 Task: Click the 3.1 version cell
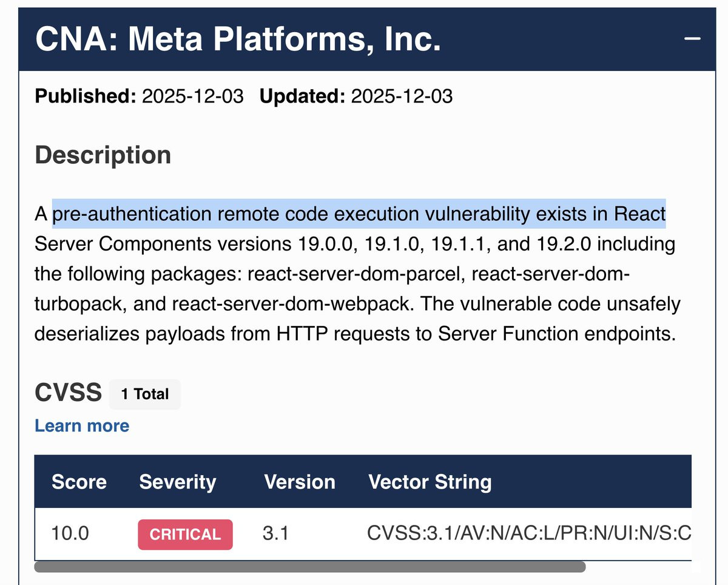tap(277, 534)
